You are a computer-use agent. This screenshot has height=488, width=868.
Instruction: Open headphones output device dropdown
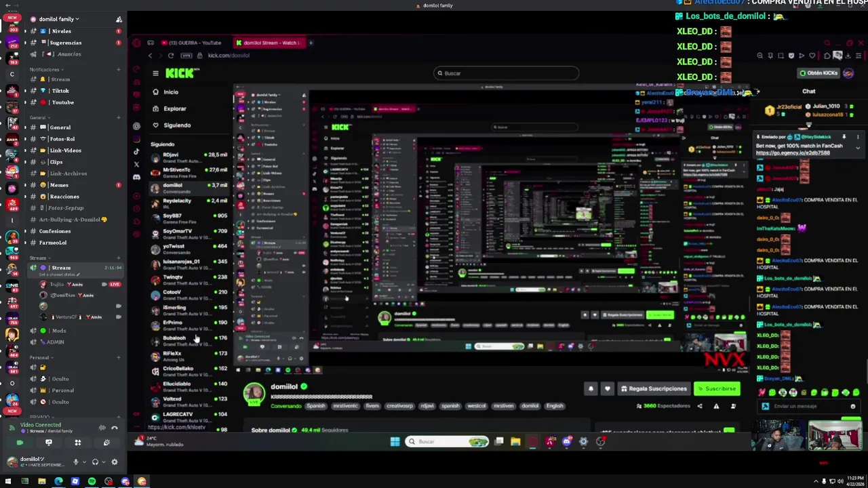103,462
